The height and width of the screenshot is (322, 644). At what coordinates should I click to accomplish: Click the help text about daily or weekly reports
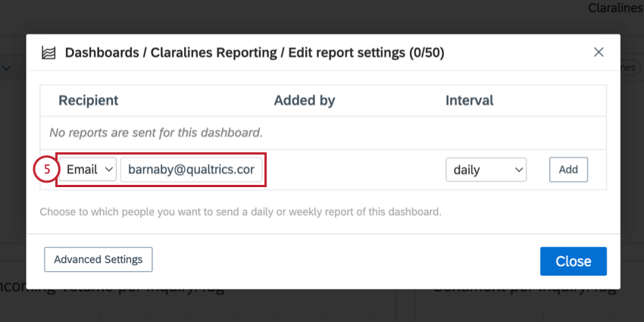pyautogui.click(x=241, y=212)
